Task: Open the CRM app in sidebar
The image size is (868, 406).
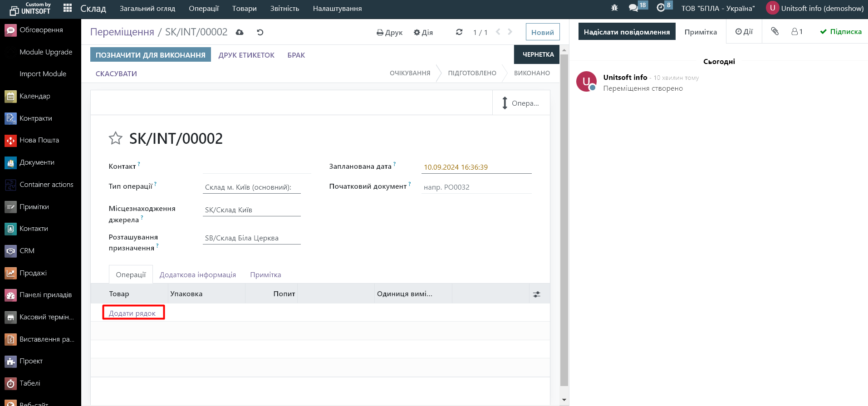Action: pos(27,251)
